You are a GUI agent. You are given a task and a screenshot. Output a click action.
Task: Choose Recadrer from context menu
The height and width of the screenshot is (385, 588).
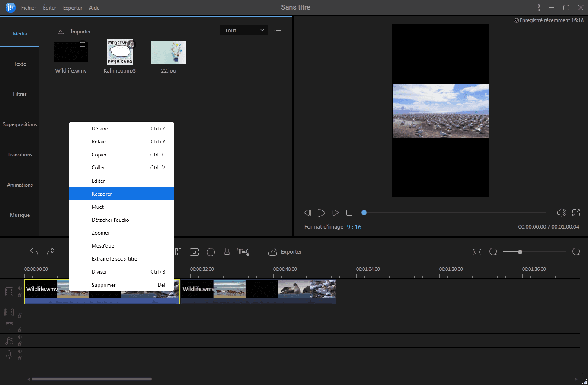point(121,194)
